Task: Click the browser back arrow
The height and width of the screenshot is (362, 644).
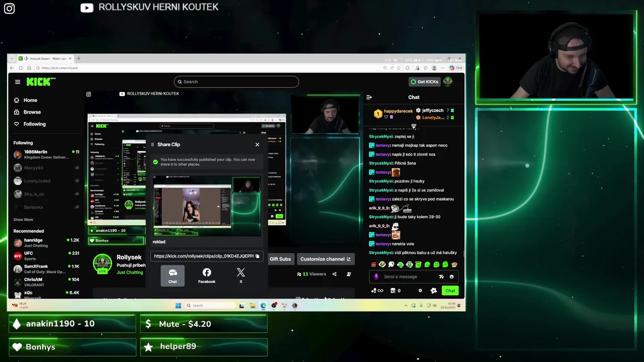Action: click(13, 68)
